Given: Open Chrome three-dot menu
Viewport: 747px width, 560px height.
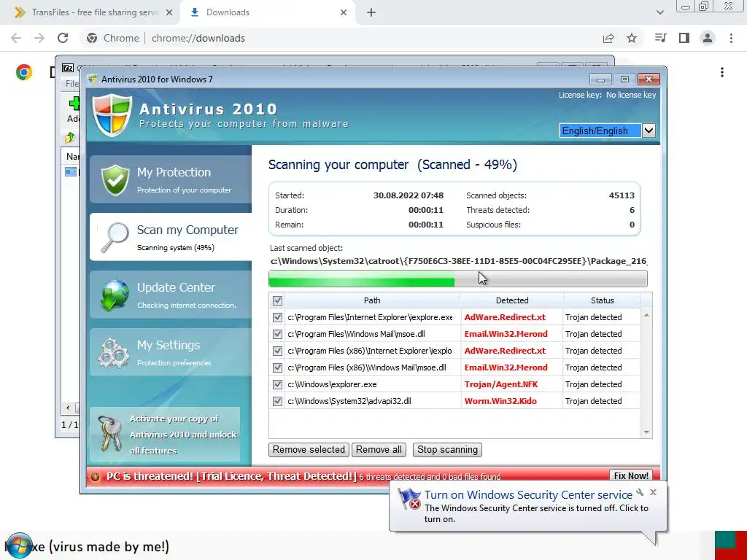Looking at the screenshot, I should (731, 38).
